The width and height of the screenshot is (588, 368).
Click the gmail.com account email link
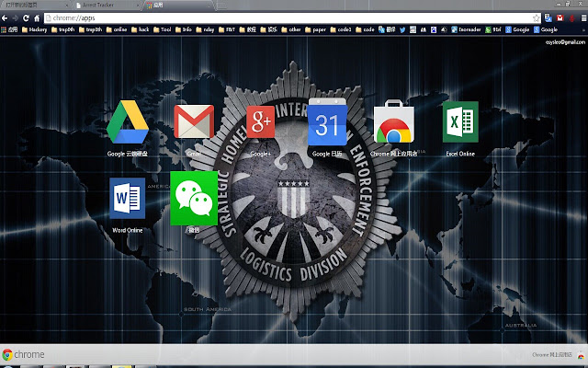(565, 42)
